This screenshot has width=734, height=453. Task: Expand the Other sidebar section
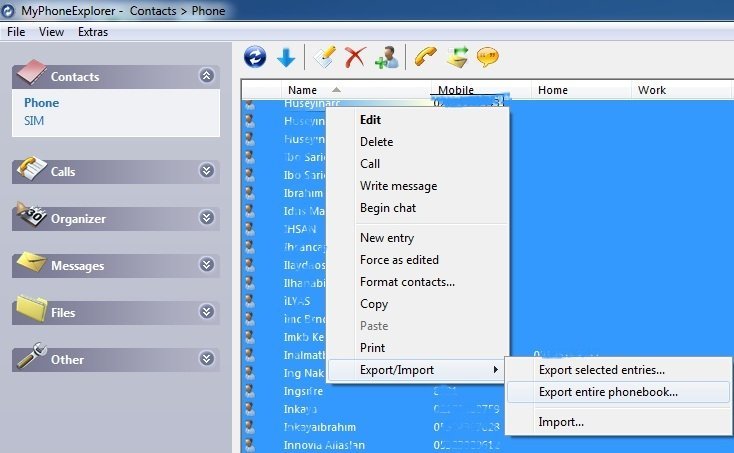[206, 359]
